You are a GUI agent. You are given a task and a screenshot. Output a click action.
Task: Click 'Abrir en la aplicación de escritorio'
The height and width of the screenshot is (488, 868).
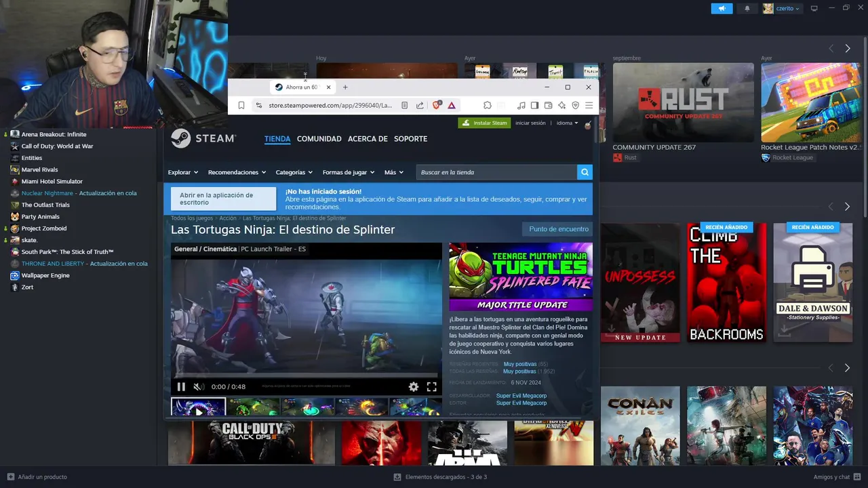pyautogui.click(x=224, y=199)
